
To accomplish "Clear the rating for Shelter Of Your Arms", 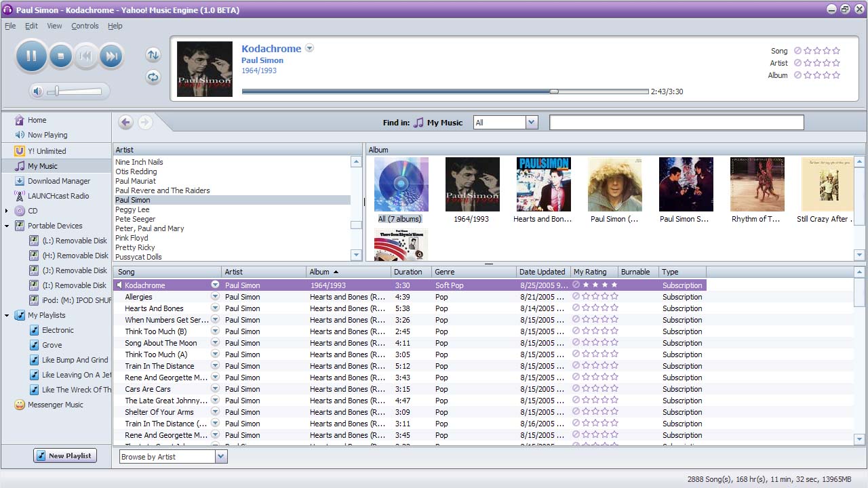I will [576, 412].
